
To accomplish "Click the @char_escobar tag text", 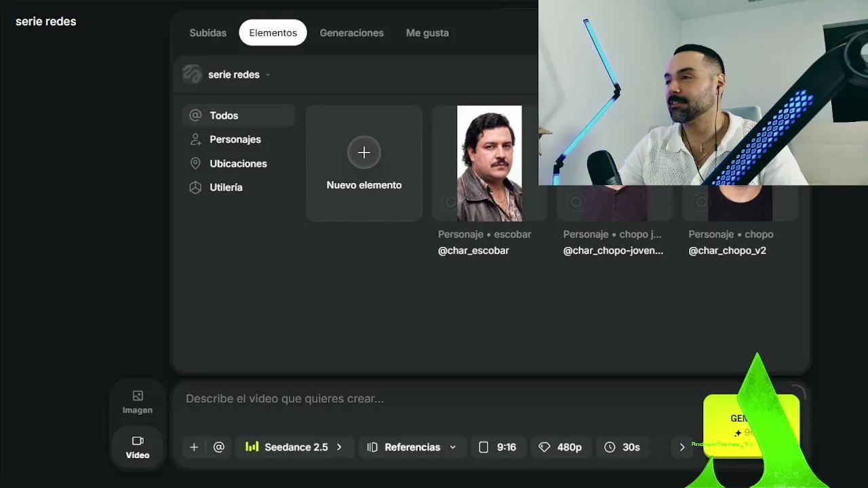I will [x=473, y=251].
